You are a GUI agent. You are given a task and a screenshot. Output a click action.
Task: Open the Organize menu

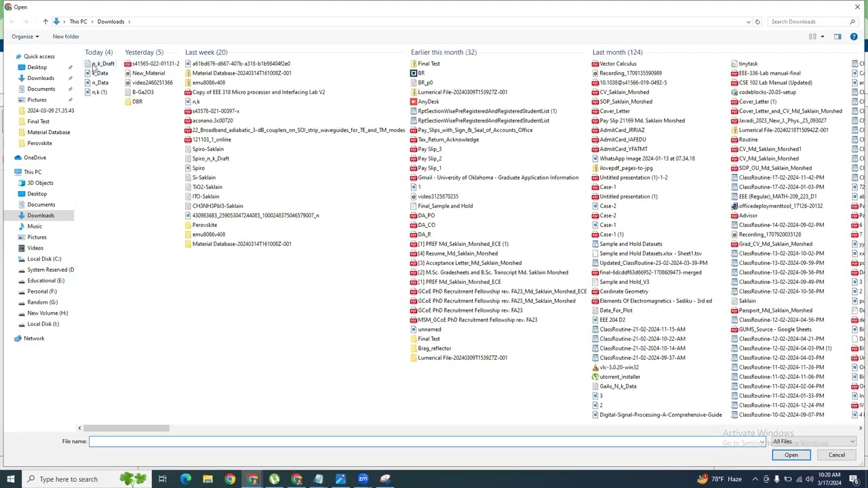click(25, 37)
